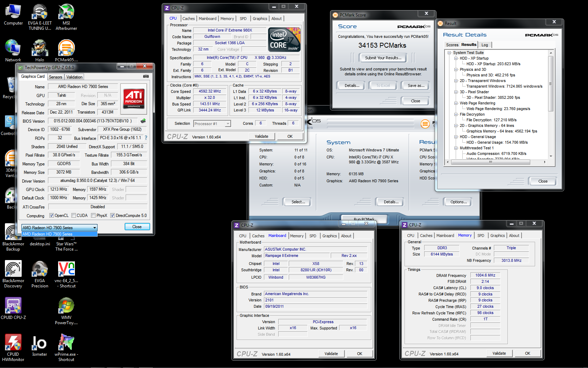Collapse the HDD - XP Startup node
This screenshot has width=588, height=368.
(456, 58)
